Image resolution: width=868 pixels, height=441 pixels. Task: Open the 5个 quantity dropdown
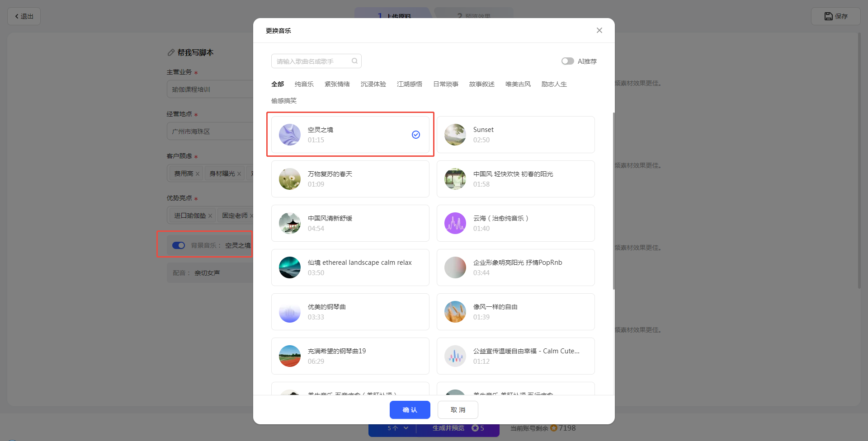coord(398,428)
